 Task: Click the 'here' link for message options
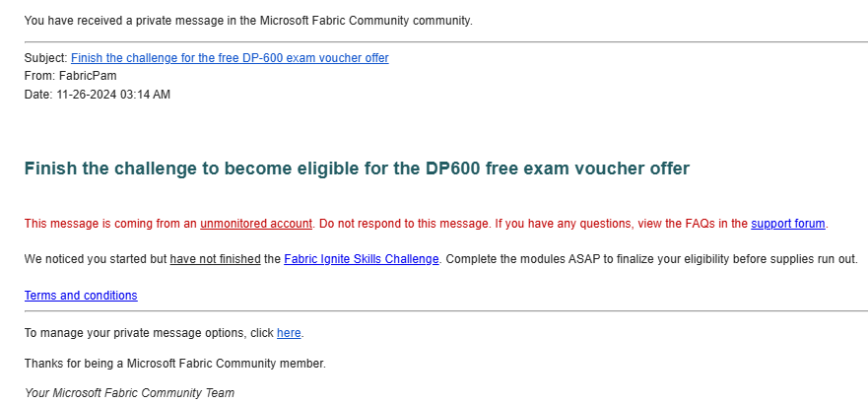pos(289,333)
